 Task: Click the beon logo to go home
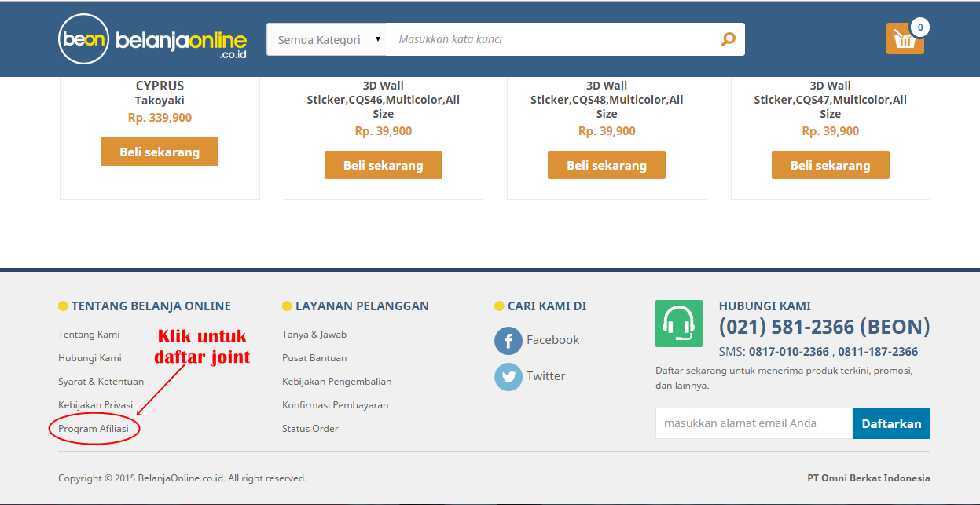tap(82, 38)
